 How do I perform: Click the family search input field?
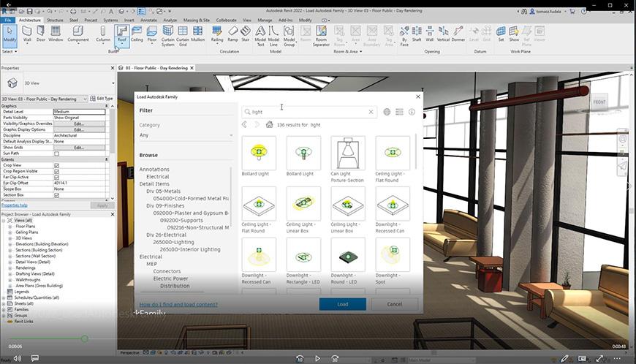308,112
